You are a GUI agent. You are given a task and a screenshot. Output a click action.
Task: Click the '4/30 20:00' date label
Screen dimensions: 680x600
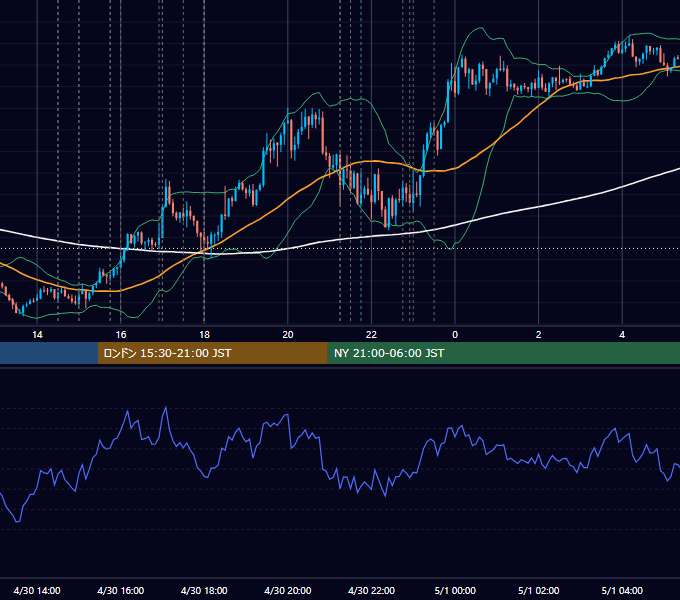pos(288,590)
